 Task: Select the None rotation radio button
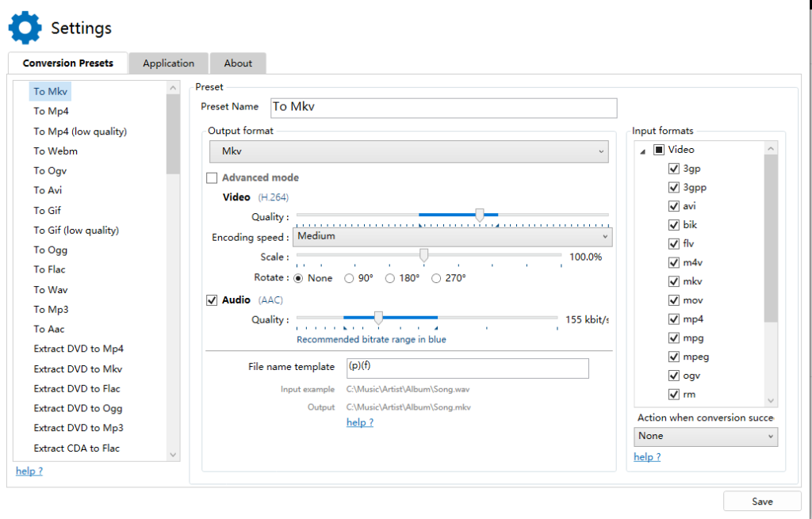click(298, 278)
